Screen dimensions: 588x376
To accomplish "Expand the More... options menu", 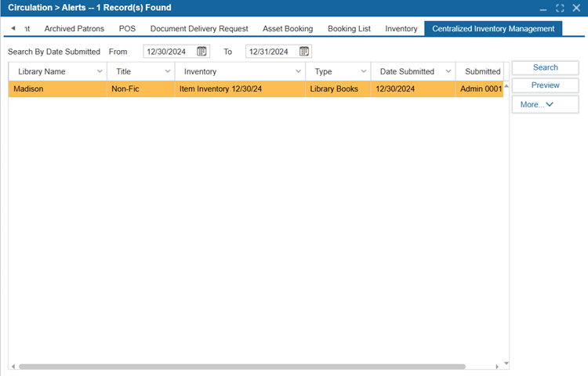I will (545, 104).
